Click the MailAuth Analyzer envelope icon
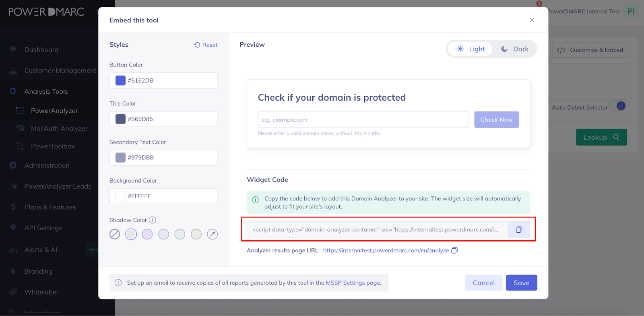Screen dimensions: 644x316 20,128
